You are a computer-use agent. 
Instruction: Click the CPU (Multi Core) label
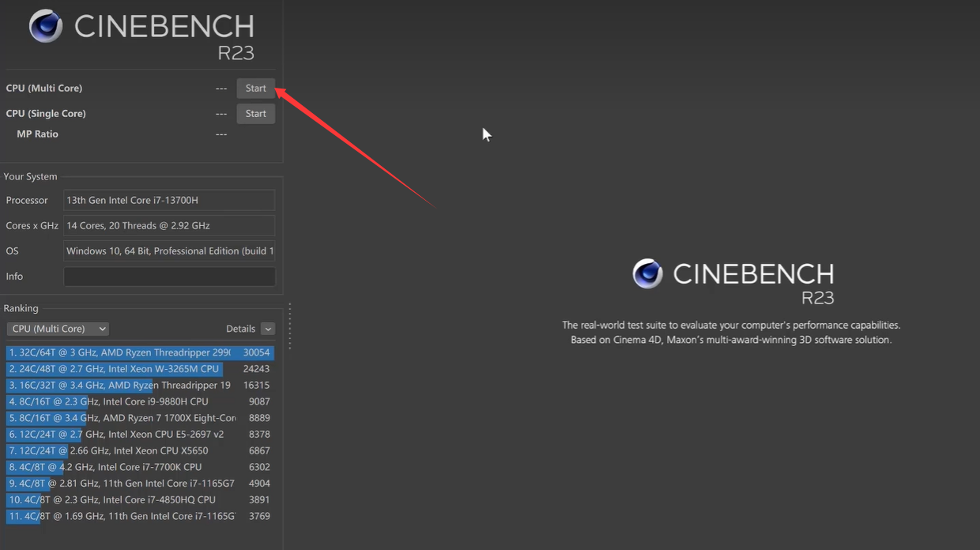[44, 89]
